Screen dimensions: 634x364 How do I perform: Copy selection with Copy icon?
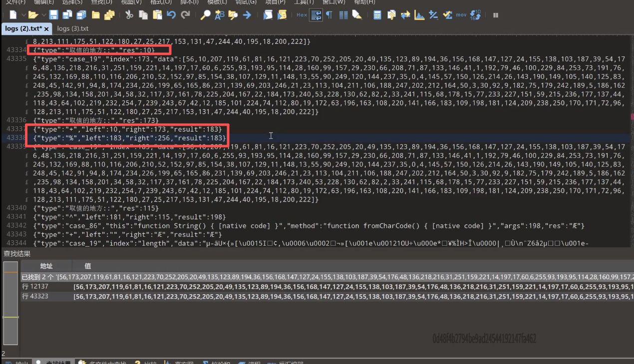tap(143, 15)
